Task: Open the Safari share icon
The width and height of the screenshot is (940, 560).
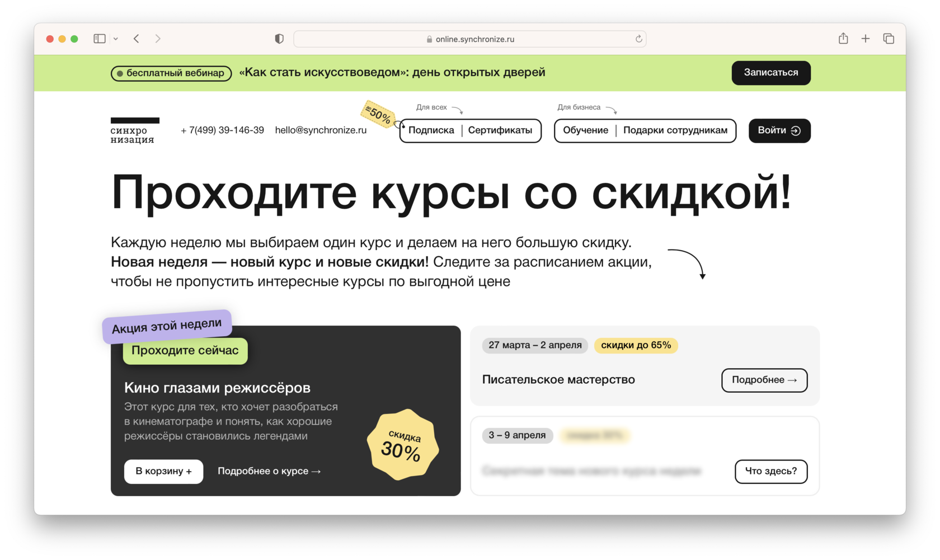Action: coord(843,38)
